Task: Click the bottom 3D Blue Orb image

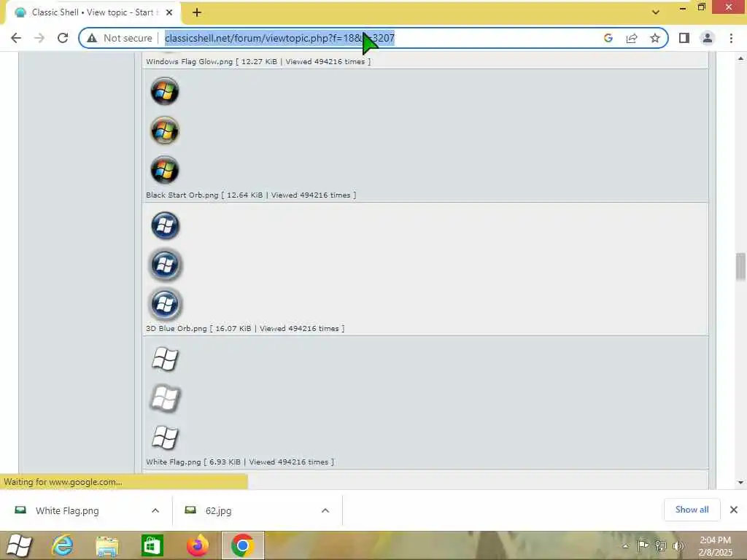Action: (166, 304)
